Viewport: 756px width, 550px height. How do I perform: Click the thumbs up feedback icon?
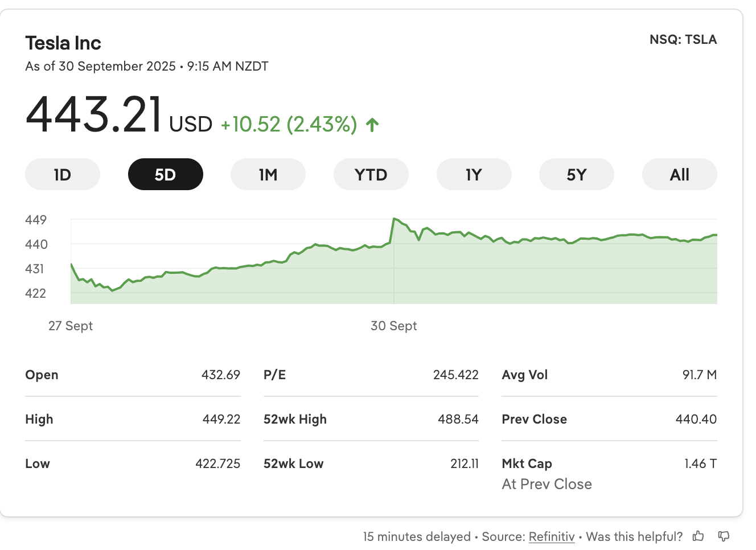point(698,536)
